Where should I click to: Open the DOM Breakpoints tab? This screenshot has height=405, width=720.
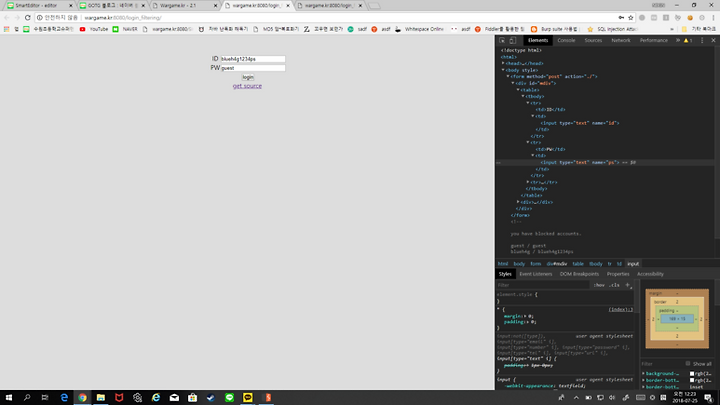point(579,274)
